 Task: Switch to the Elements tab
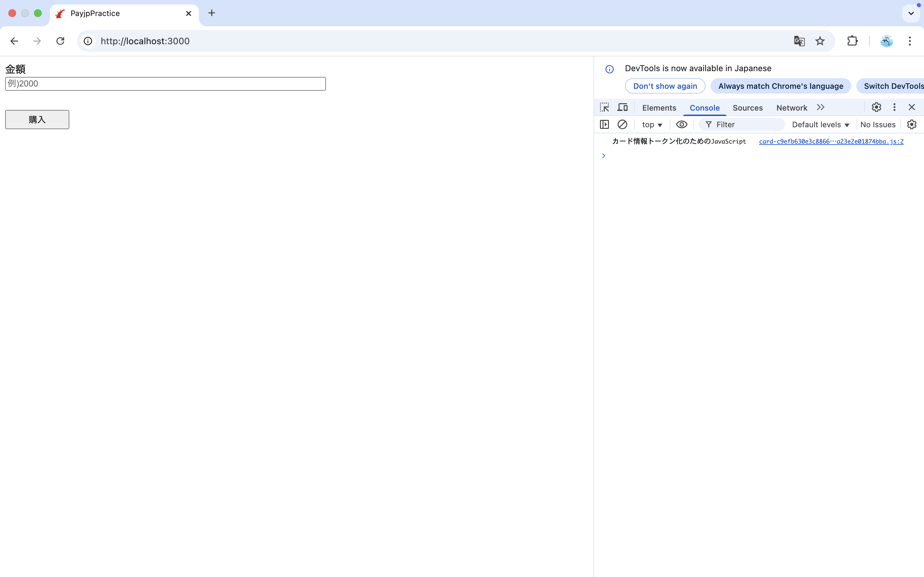click(659, 108)
